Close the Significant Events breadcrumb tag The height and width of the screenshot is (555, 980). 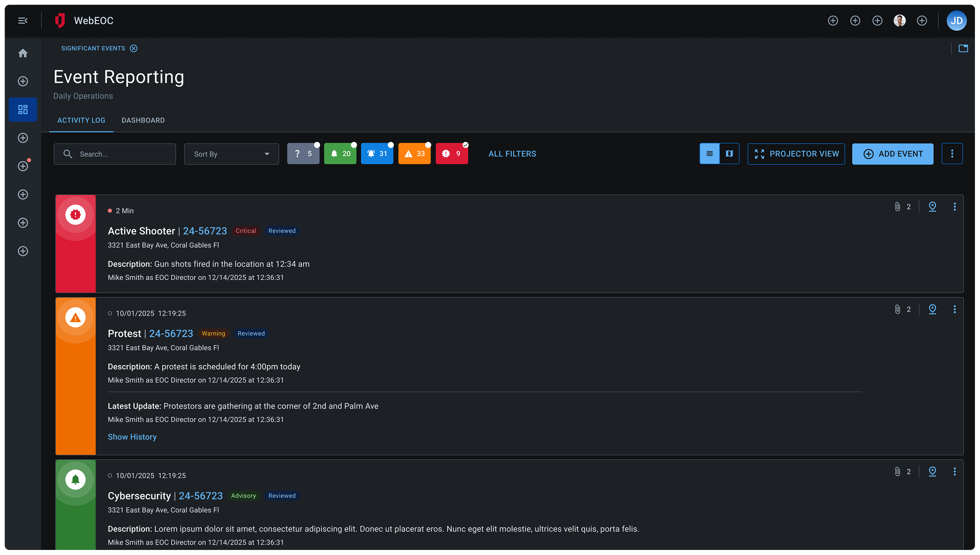(134, 48)
